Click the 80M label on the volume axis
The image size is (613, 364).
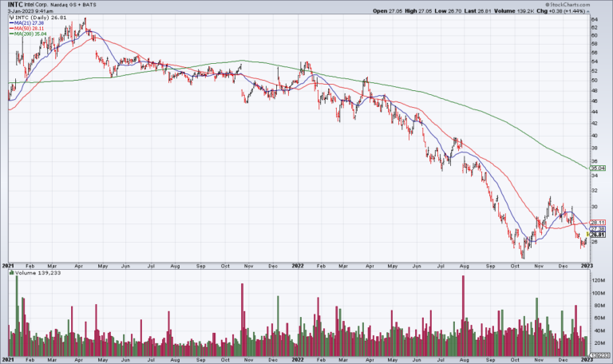[x=598, y=306]
